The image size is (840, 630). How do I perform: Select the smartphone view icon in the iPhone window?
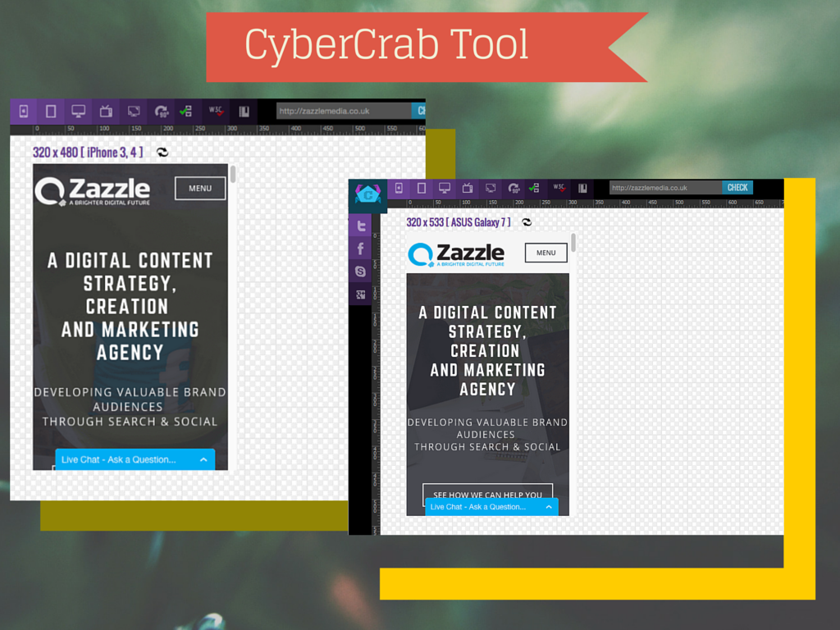click(x=24, y=112)
